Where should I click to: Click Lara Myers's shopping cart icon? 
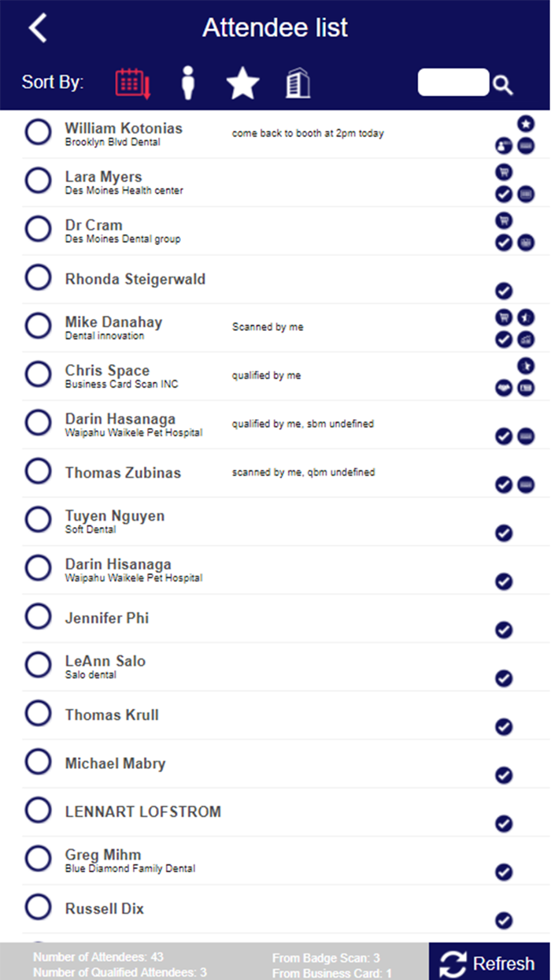[504, 172]
